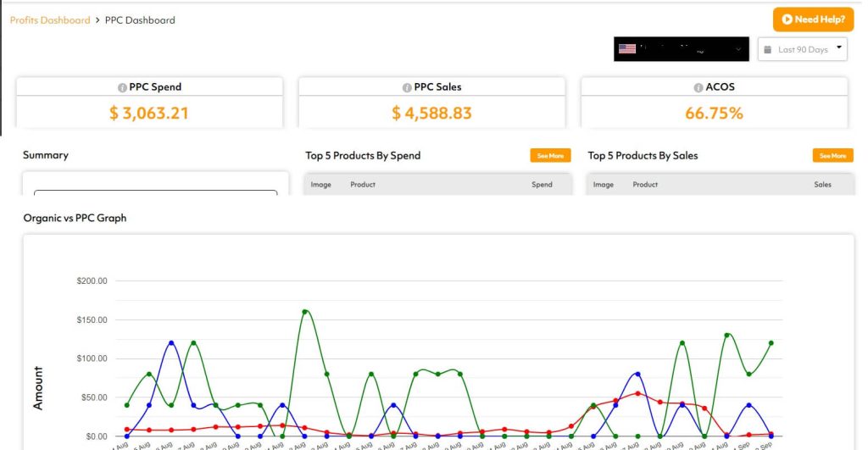This screenshot has height=450, width=868.
Task: Click the green peak data point near $160
Action: pos(305,312)
